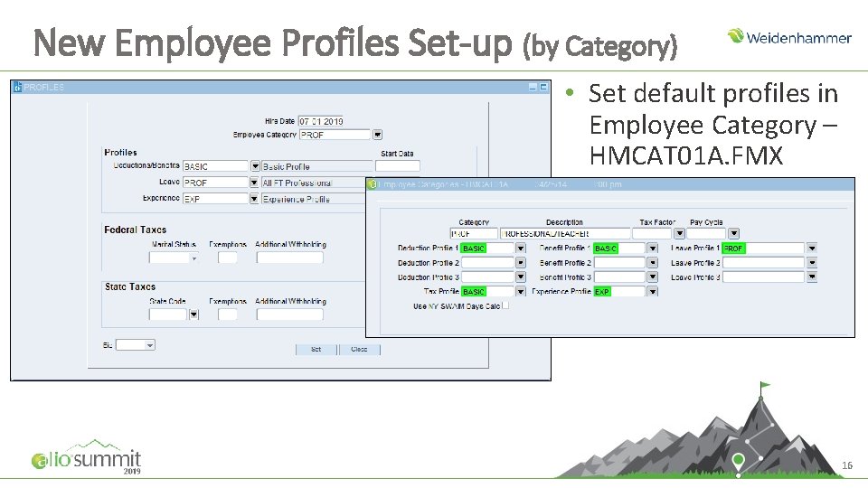Open the Experience Profile dropdown in Categories

(x=653, y=292)
